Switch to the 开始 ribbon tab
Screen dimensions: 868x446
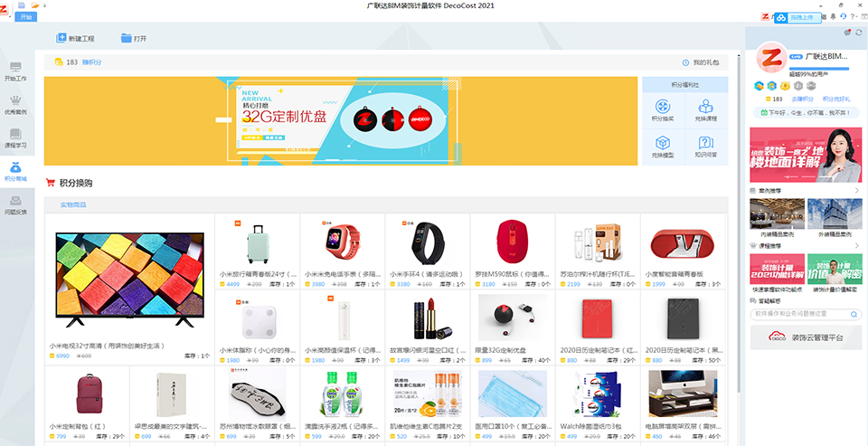click(x=26, y=16)
